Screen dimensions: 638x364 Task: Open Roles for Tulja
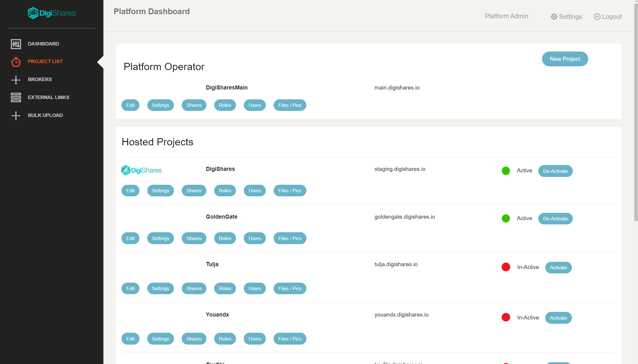tap(225, 288)
